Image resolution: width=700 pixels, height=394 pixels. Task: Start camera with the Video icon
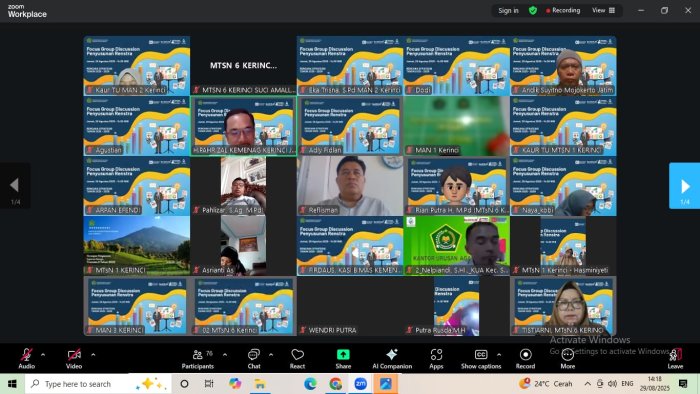tap(74, 358)
